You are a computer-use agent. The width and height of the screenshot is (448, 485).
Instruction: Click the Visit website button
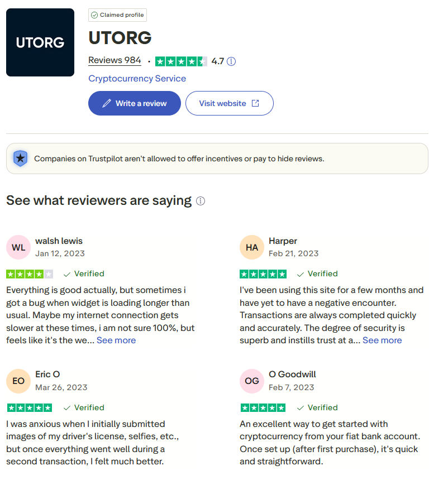click(x=229, y=103)
